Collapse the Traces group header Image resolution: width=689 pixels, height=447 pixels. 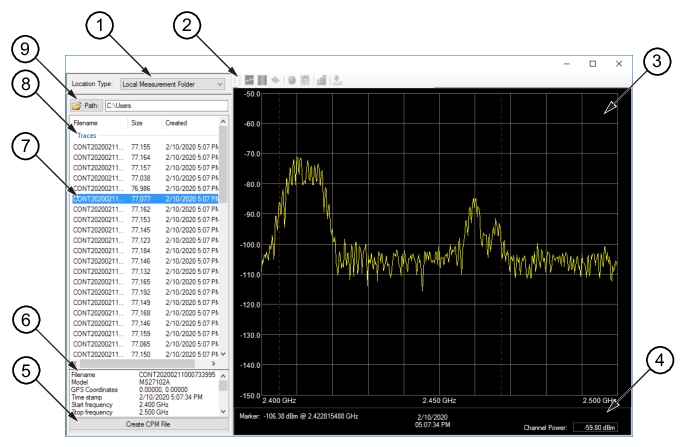coord(87,135)
